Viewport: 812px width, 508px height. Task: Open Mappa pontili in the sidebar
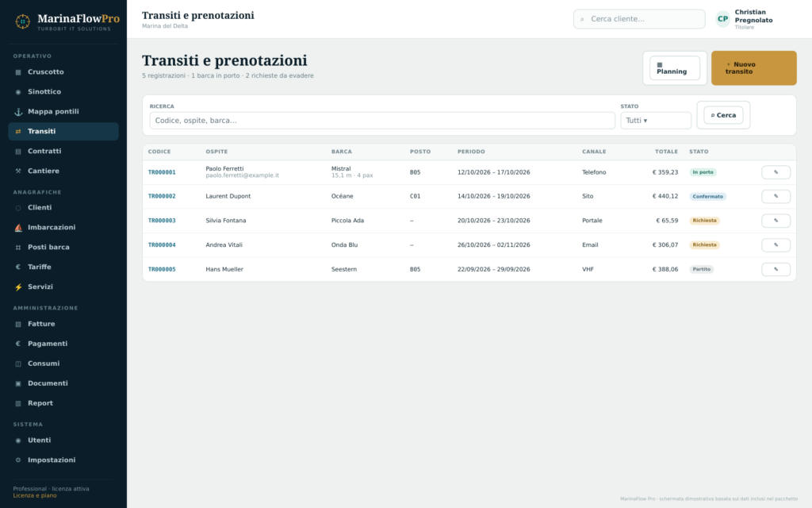63,111
